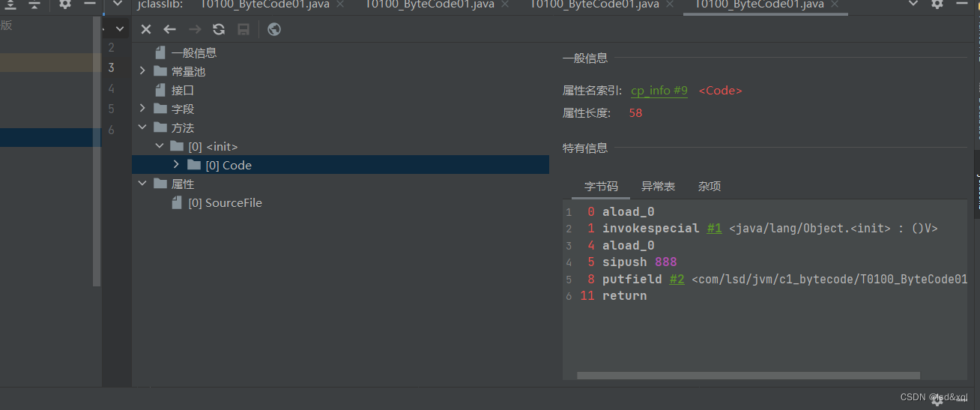Click the vertical scrollbar of the left panel
The height and width of the screenshot is (410, 980).
click(96, 150)
